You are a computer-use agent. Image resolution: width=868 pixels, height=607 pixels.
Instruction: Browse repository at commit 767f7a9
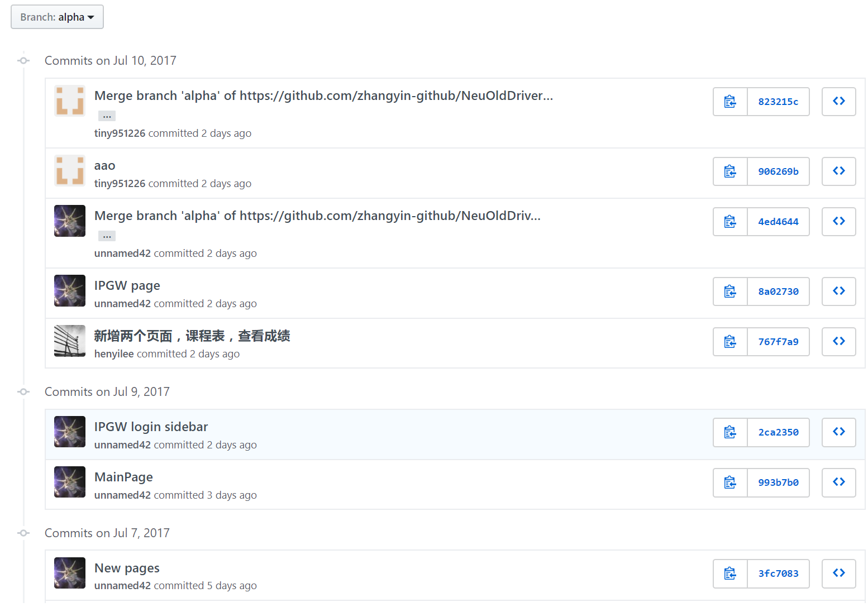pyautogui.click(x=839, y=342)
